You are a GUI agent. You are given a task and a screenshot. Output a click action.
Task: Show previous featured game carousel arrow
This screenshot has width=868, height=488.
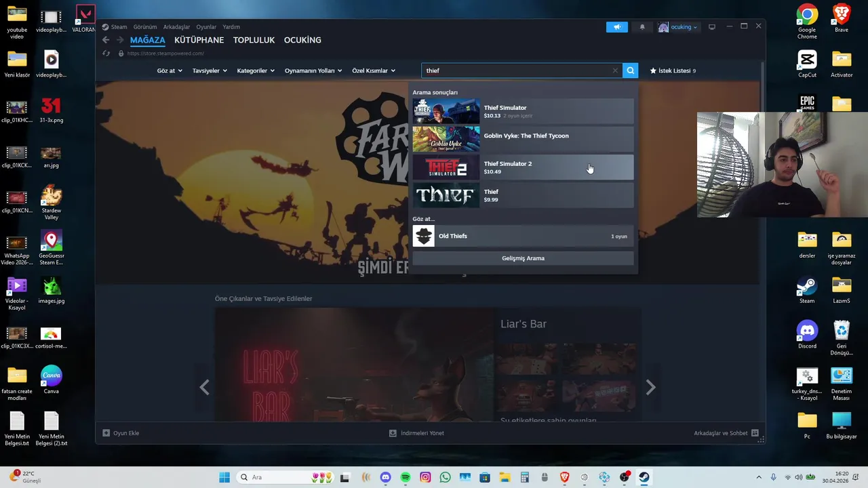pyautogui.click(x=205, y=387)
